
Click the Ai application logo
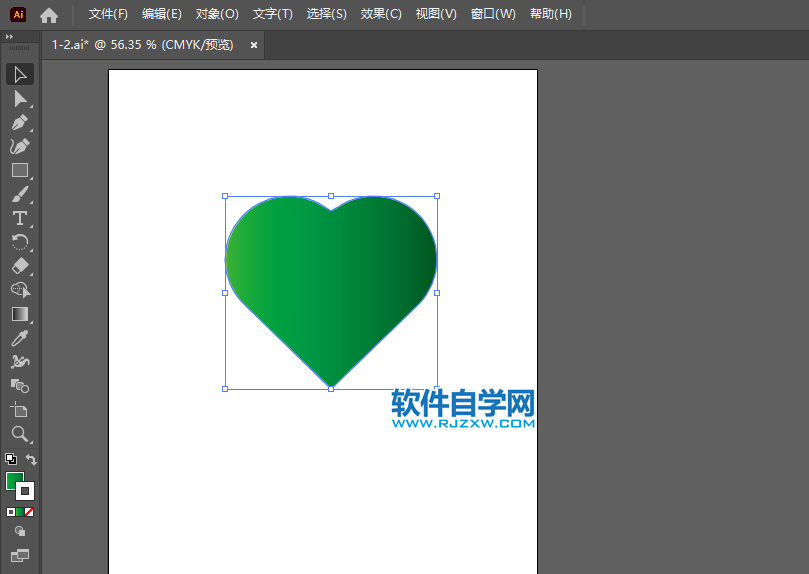coord(18,14)
